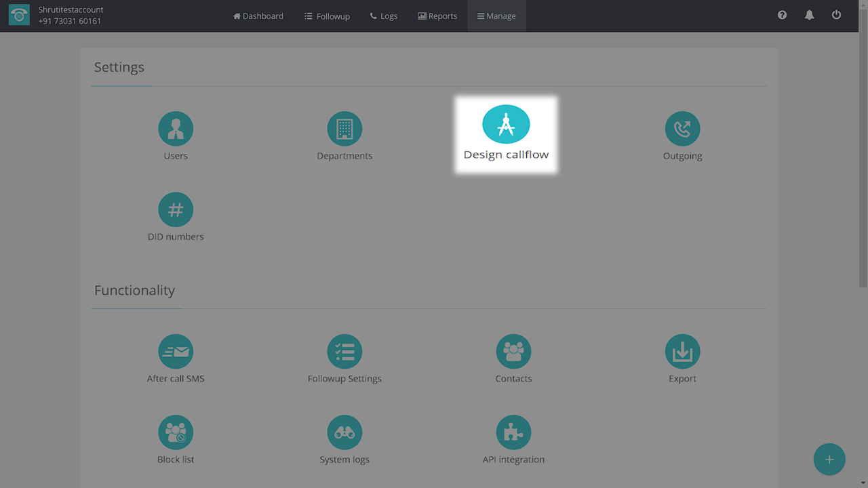Open the Logs menu item
Image resolution: width=868 pixels, height=488 pixels.
pyautogui.click(x=384, y=16)
